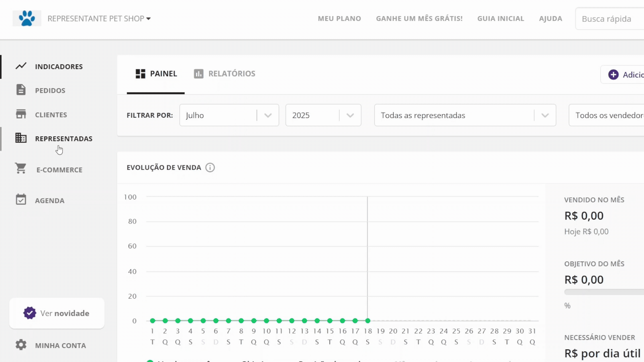Click the Minha Conta gear icon
This screenshot has width=644, height=362.
(21, 345)
